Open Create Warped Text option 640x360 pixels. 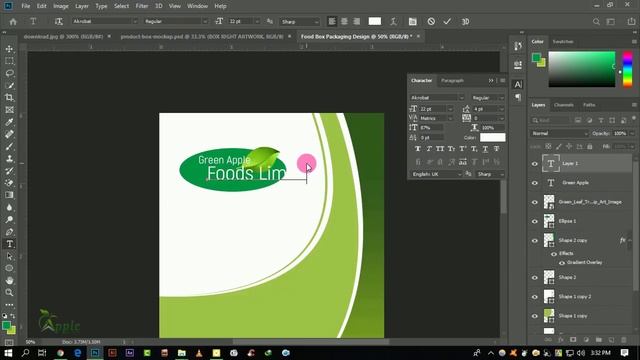[393, 21]
